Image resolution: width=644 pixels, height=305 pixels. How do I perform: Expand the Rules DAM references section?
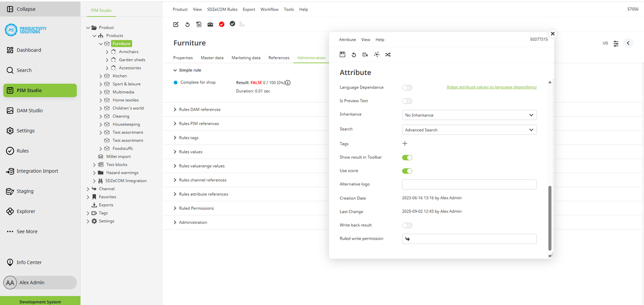[x=199, y=110]
